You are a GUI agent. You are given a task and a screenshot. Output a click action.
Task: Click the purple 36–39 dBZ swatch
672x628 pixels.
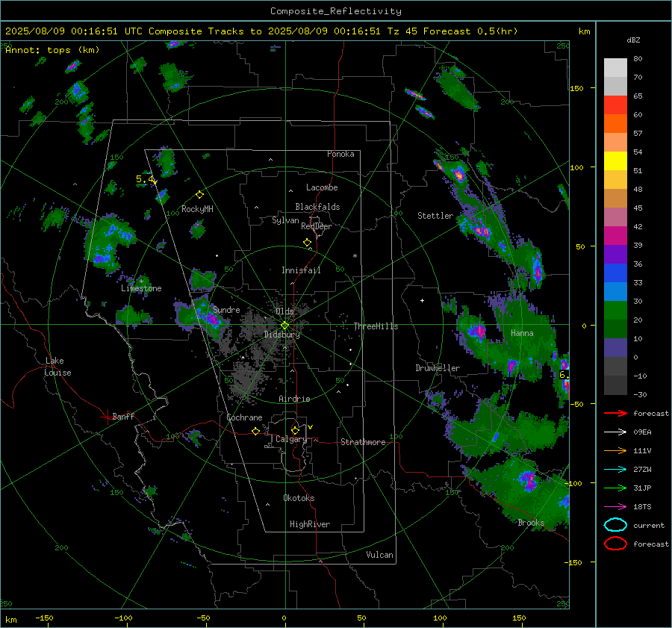[615, 254]
